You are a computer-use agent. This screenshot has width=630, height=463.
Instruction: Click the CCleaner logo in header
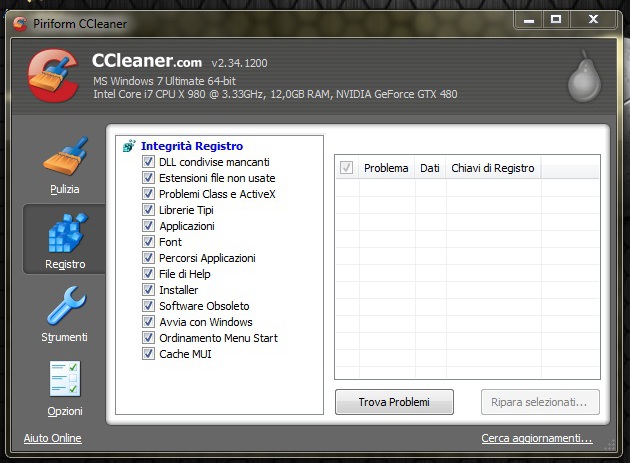(x=54, y=76)
